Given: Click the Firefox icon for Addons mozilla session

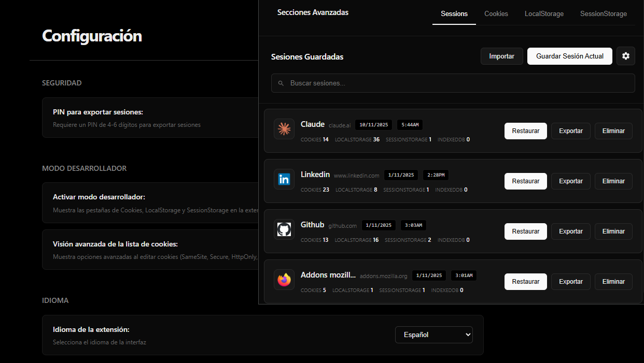Looking at the screenshot, I should pyautogui.click(x=284, y=280).
